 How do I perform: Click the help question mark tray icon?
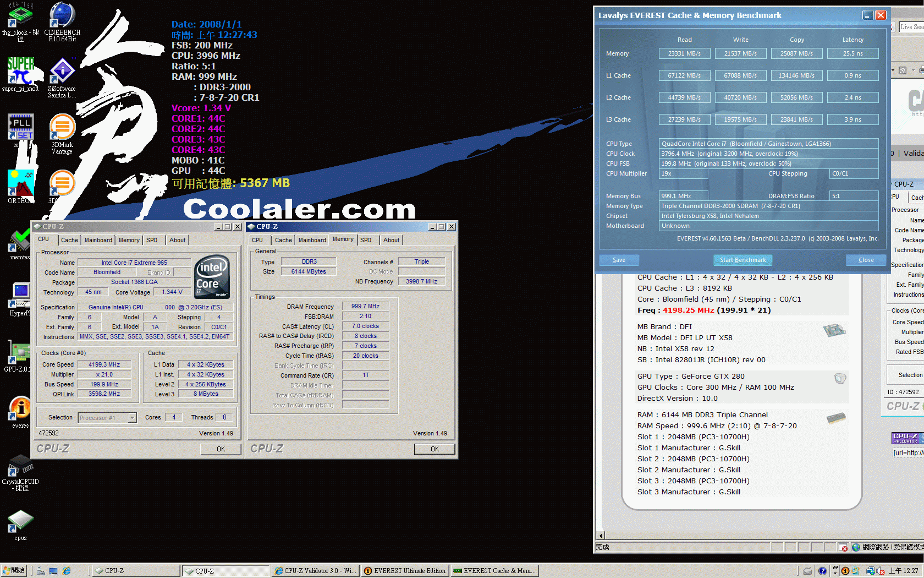coord(822,571)
